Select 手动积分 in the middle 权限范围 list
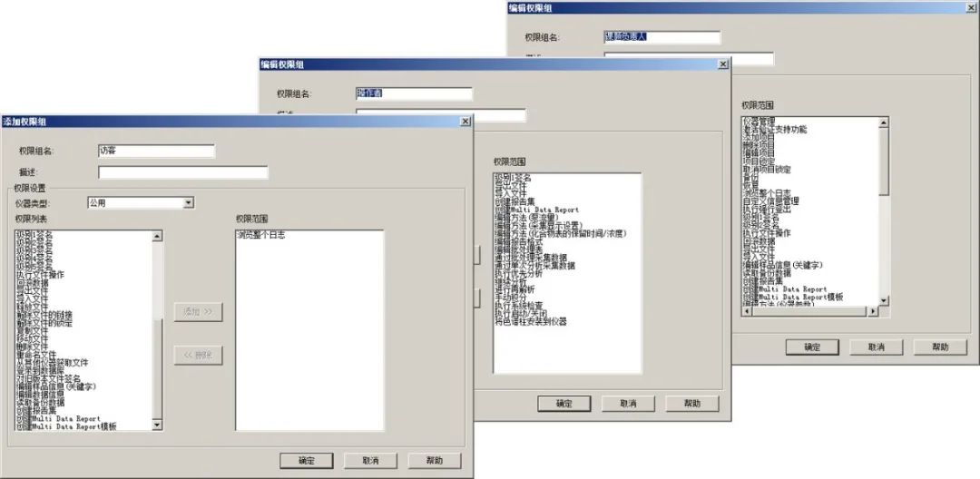The height and width of the screenshot is (479, 980). coord(513,298)
